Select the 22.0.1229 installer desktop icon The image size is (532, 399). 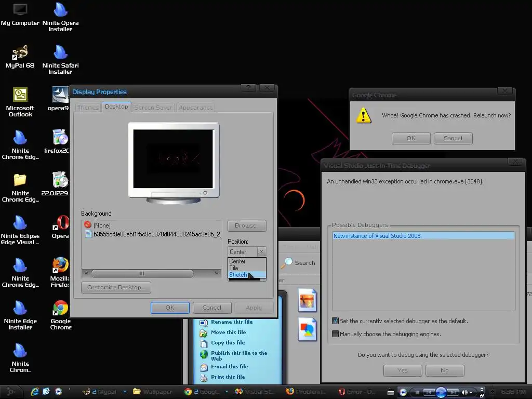(60, 184)
